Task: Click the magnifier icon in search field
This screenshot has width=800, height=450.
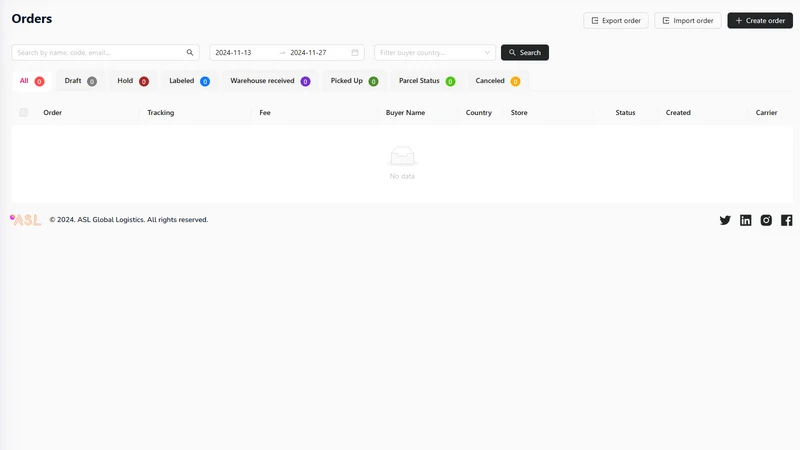Action: click(x=190, y=53)
